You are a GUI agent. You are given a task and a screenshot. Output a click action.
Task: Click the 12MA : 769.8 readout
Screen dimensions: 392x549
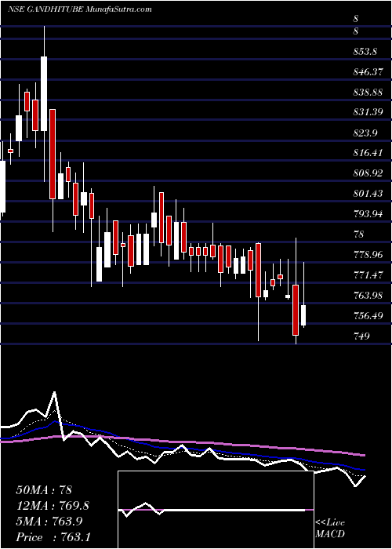(x=53, y=505)
